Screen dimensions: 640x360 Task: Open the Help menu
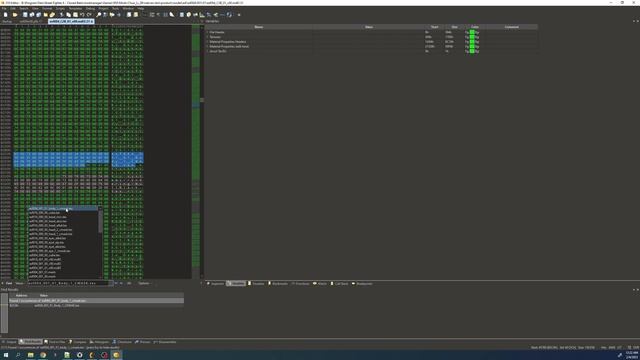point(140,9)
